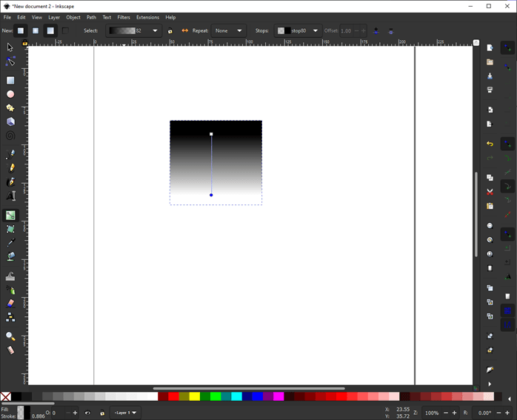Viewport: 517px width, 420px height.
Task: Click the white gradient handle at top
Action: click(x=211, y=134)
